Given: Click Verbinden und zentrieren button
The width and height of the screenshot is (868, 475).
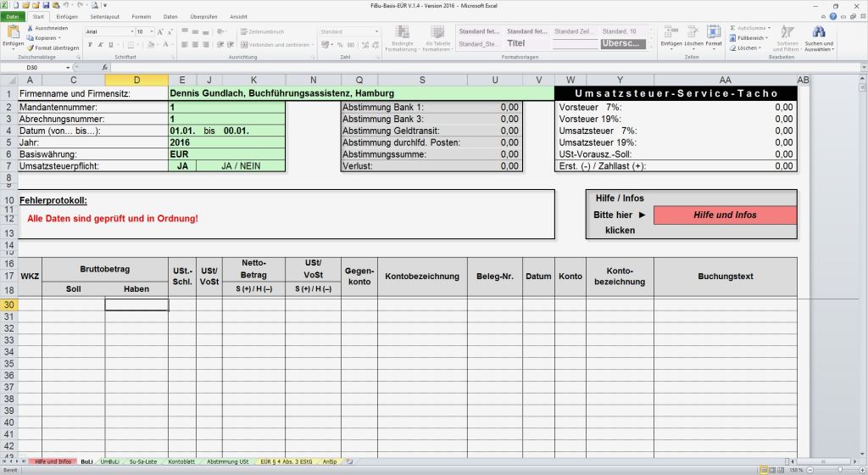Looking at the screenshot, I should (x=277, y=45).
